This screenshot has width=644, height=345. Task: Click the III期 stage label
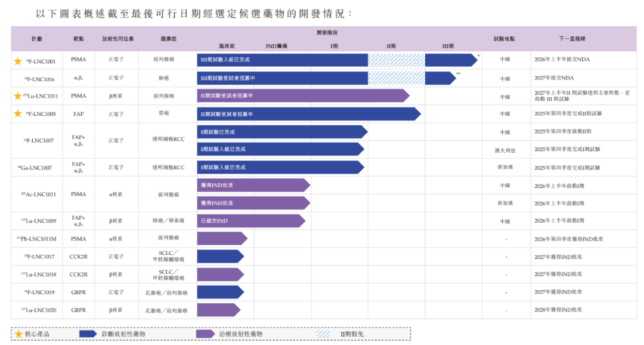[x=448, y=46]
